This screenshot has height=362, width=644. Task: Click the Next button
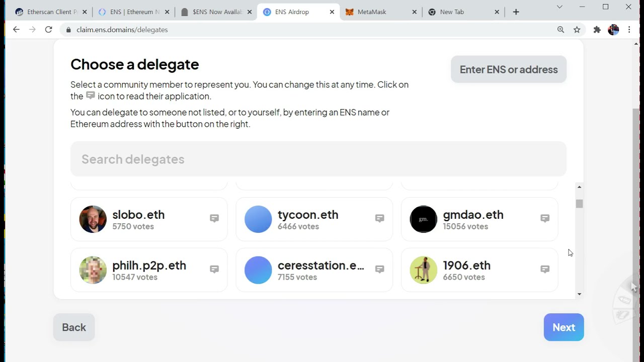[563, 327]
